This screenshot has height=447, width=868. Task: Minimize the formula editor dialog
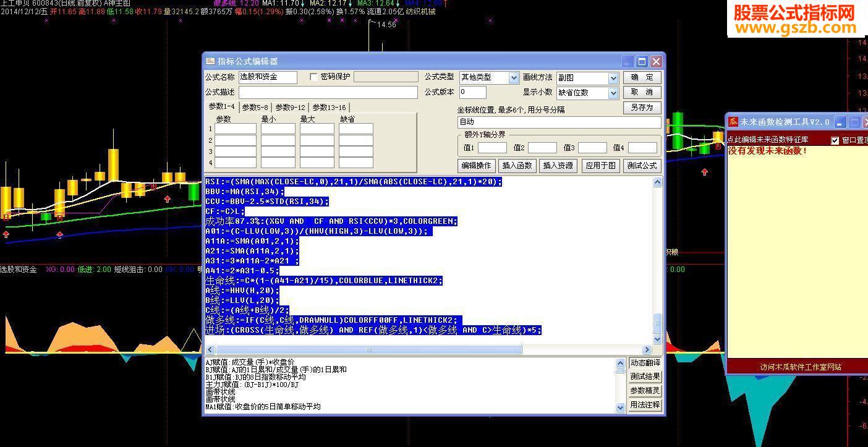pos(628,61)
